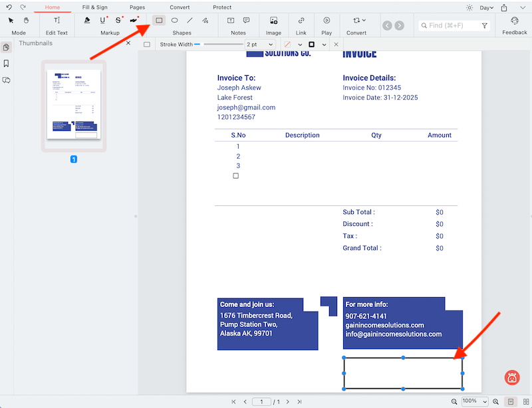Click the Redo arrow icon
Image resolution: width=532 pixels, height=408 pixels.
click(23, 7)
